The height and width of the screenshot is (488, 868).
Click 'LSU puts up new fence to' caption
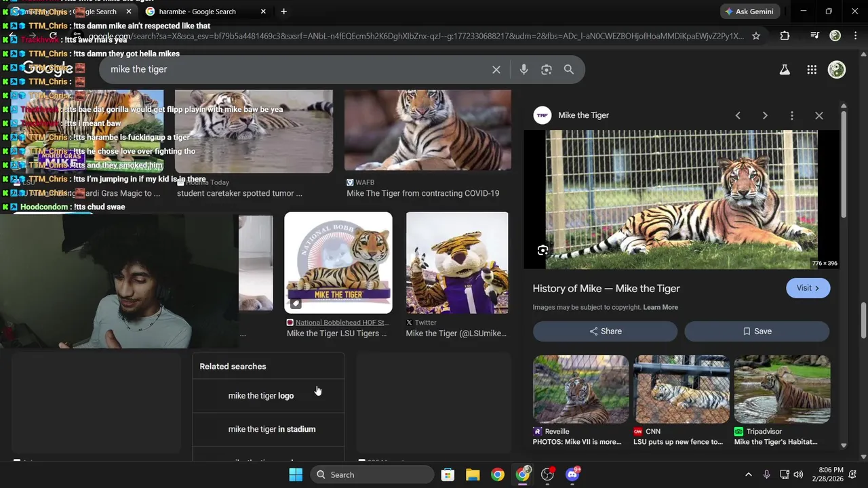point(678,442)
